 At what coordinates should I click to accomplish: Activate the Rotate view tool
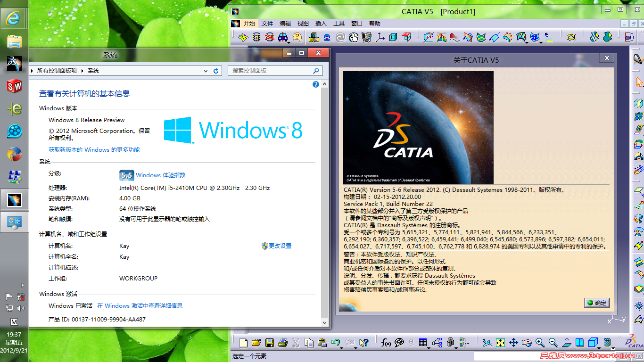tap(527, 343)
